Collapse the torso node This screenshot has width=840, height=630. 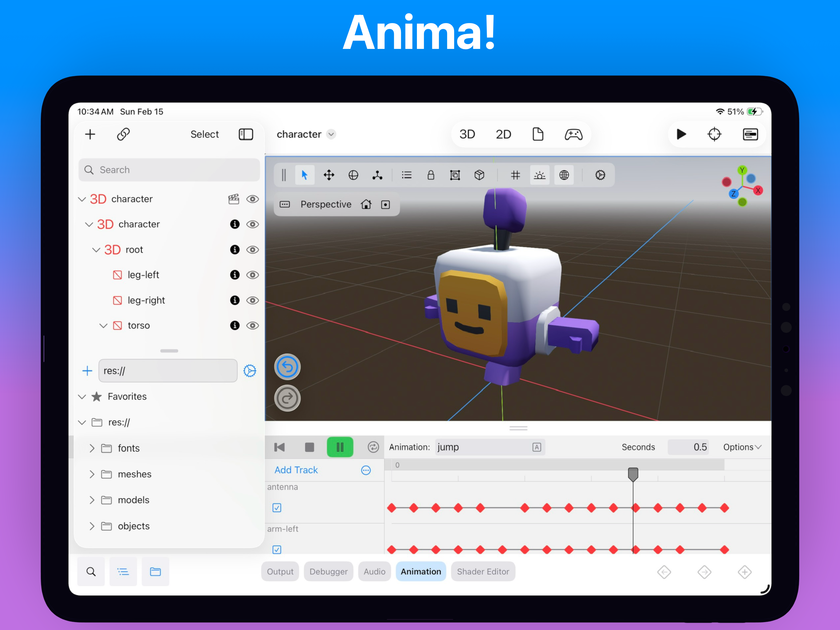coord(103,326)
